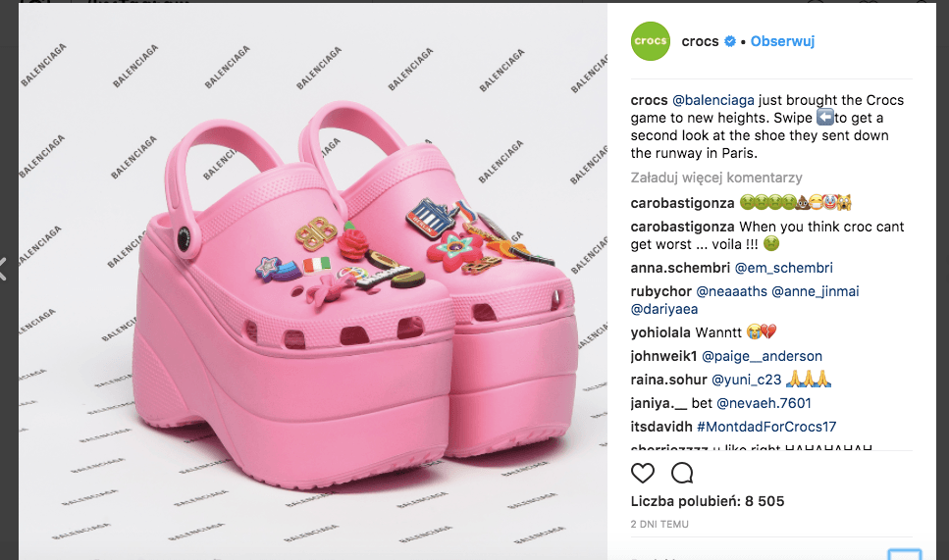This screenshot has height=560, width=949.
Task: Open the @nevaeh.7601 mention
Action: click(764, 403)
